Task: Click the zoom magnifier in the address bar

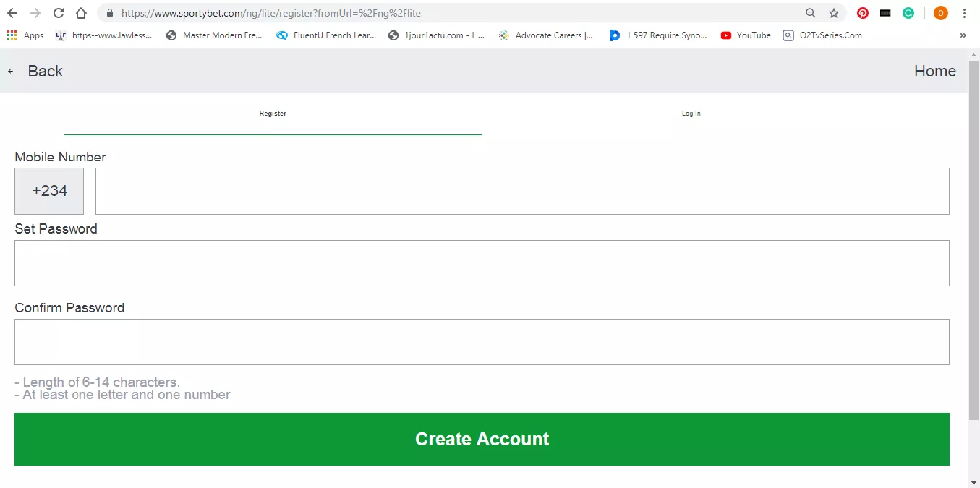Action: click(811, 13)
